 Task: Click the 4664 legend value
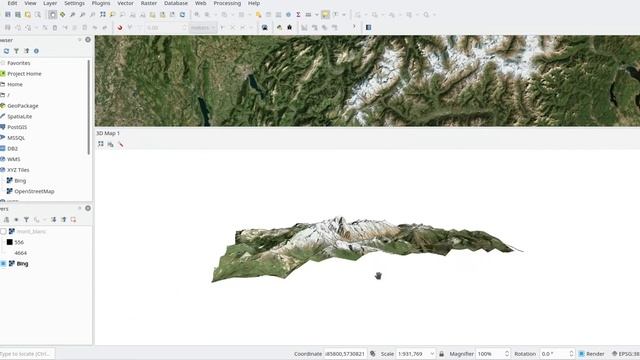[20, 253]
